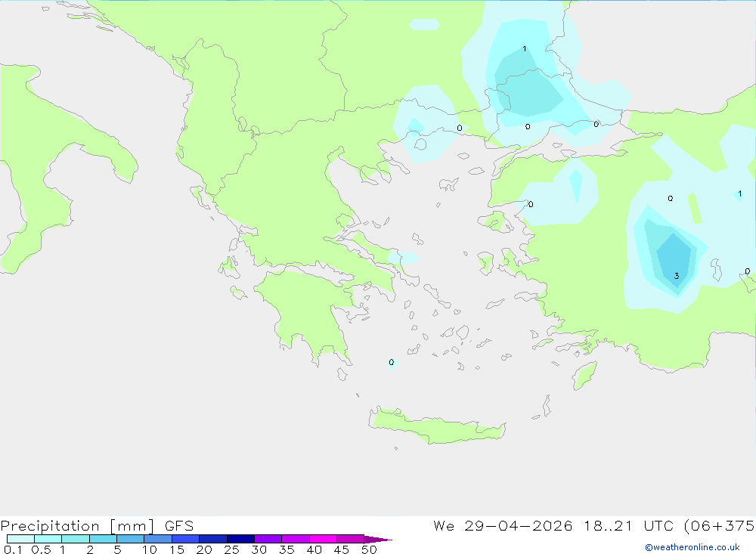
Task: Select the 25–30 mm navy legend swatch
Action: [x=240, y=539]
